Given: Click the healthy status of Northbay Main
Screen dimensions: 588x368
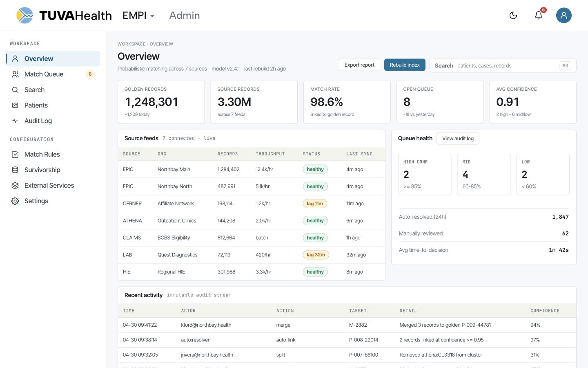Looking at the screenshot, I should coord(315,169).
